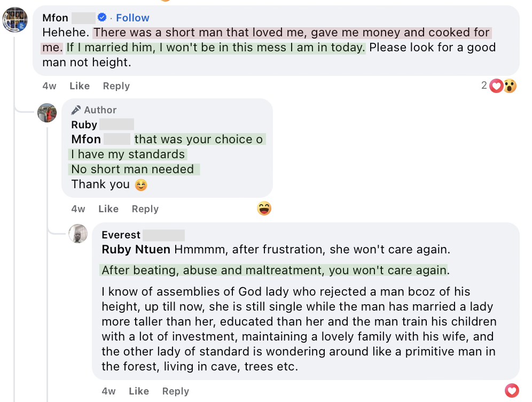Image resolution: width=532 pixels, height=402 pixels.
Task: Click the love reaction icon on Mfon's comment
Action: tap(496, 86)
